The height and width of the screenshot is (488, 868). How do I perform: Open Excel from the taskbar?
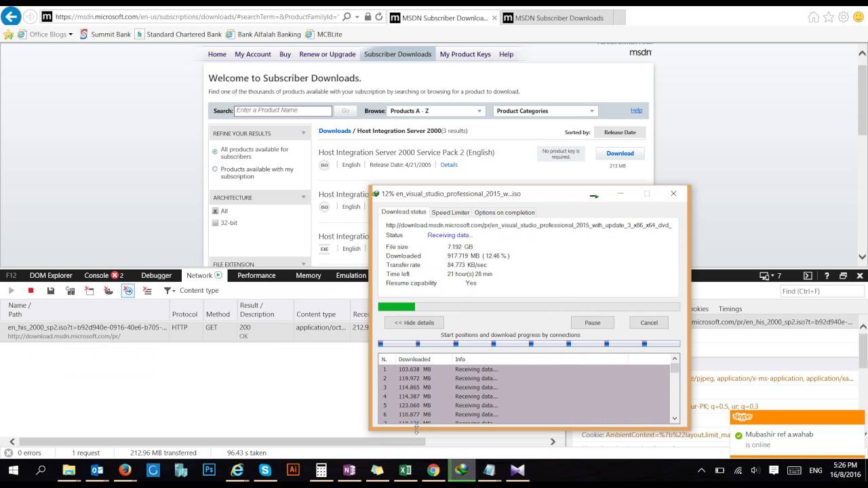coord(405,470)
